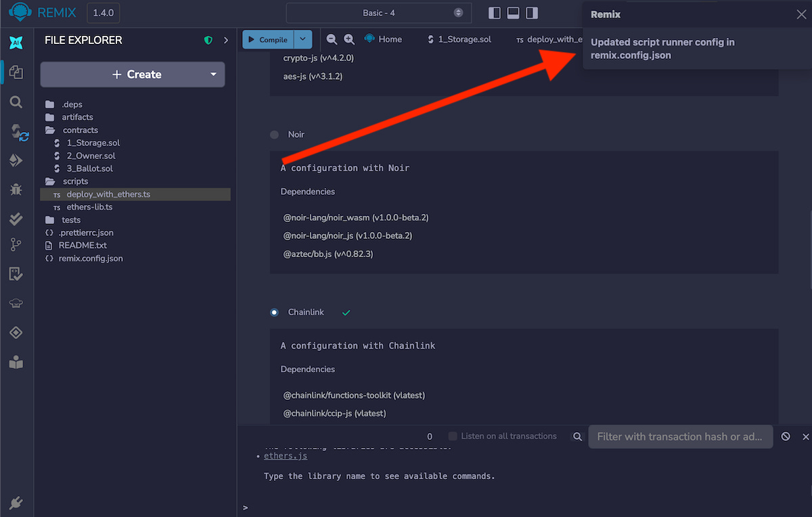Screen dimensions: 812x517
Task: Open the diamond-shaped plugin icon
Action: [16, 332]
